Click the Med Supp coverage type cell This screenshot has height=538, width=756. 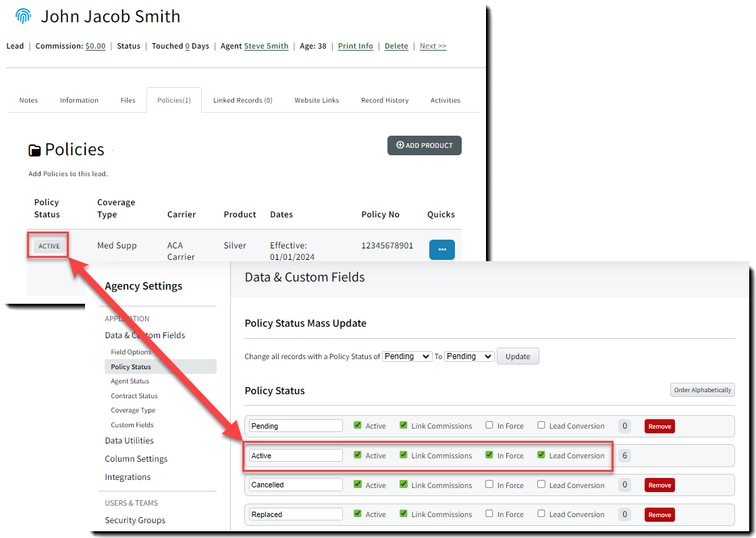point(117,245)
